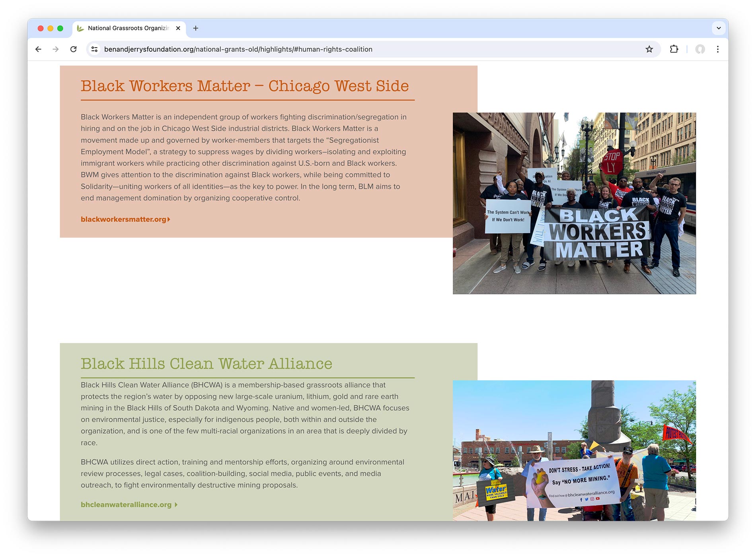
Task: Click the Black Hills clean water rally photo
Action: [x=574, y=450]
